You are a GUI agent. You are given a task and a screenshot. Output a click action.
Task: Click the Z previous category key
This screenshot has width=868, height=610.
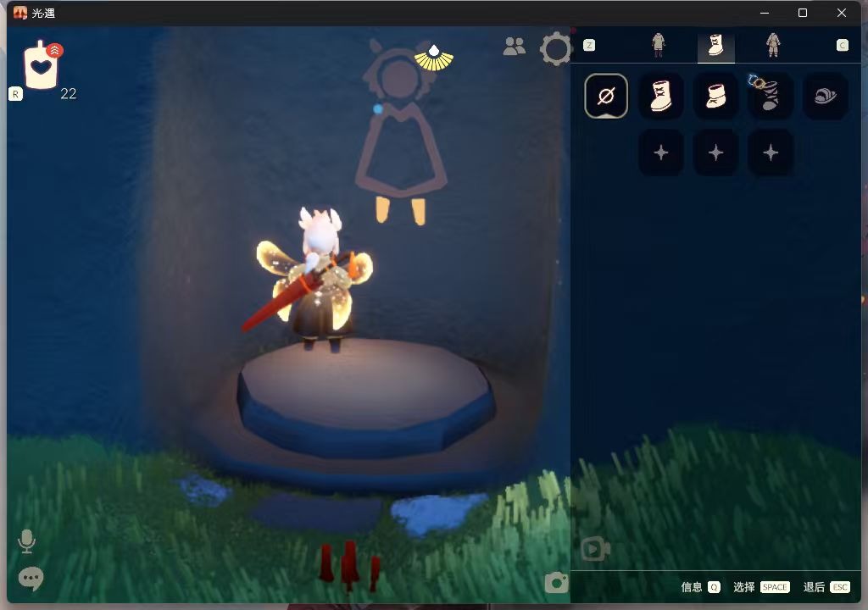click(589, 46)
